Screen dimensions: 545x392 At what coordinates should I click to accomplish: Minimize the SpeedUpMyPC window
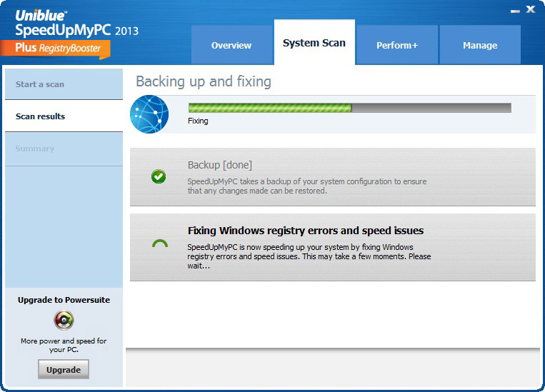pyautogui.click(x=515, y=11)
